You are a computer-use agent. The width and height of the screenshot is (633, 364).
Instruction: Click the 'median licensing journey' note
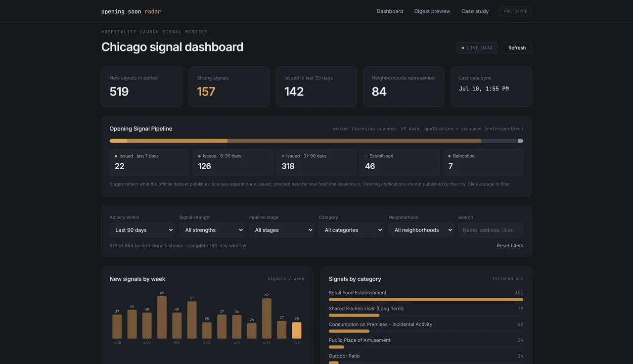point(428,129)
